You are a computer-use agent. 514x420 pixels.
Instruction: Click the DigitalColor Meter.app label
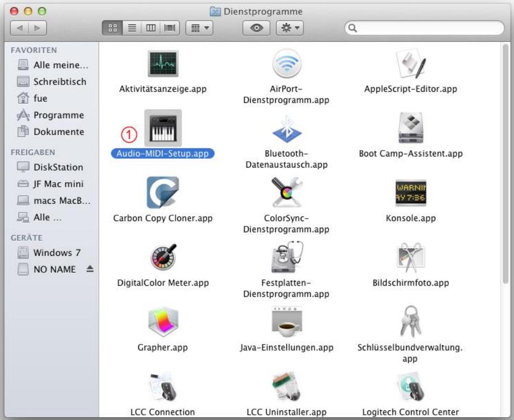click(x=163, y=283)
